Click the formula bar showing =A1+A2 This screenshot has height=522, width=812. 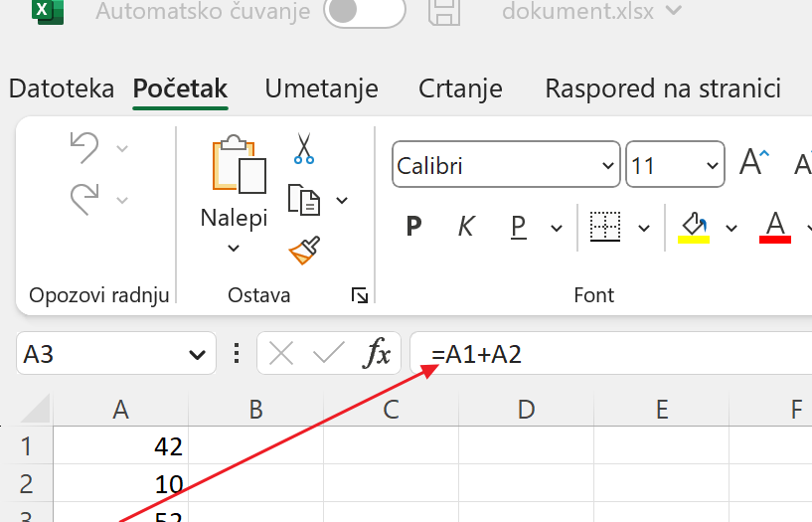click(x=611, y=354)
